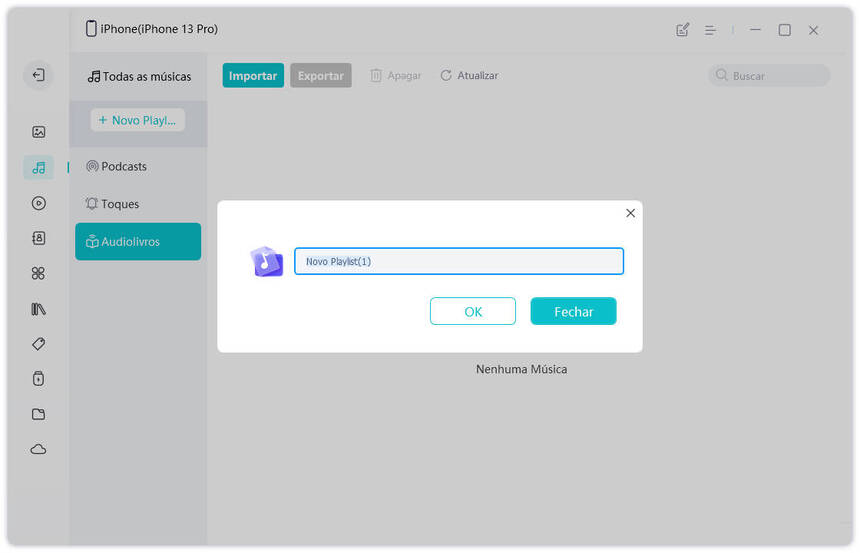Viewport: 860px width, 553px height.
Task: Click the playlist name text field
Action: 458,261
